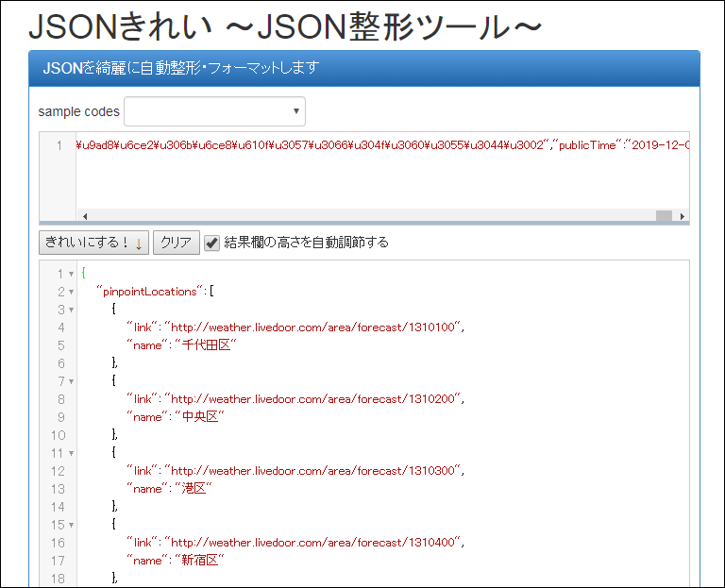Click the name value 中央区

pos(199,417)
